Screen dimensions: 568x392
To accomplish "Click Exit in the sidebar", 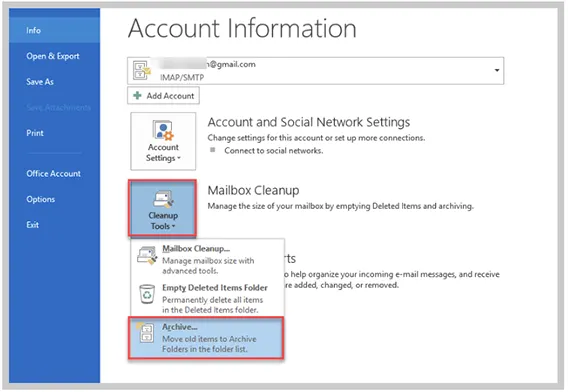I will (32, 225).
